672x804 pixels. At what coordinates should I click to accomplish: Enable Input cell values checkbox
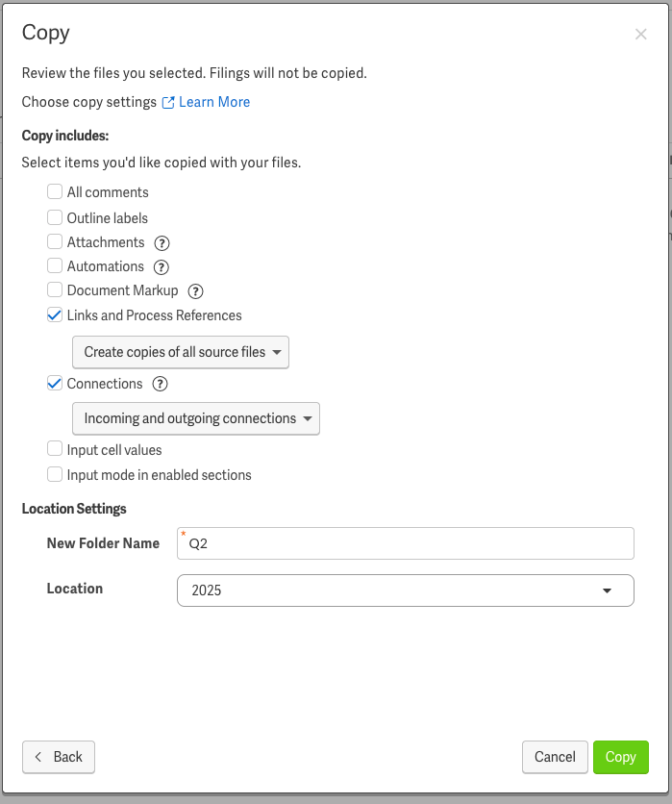click(55, 449)
